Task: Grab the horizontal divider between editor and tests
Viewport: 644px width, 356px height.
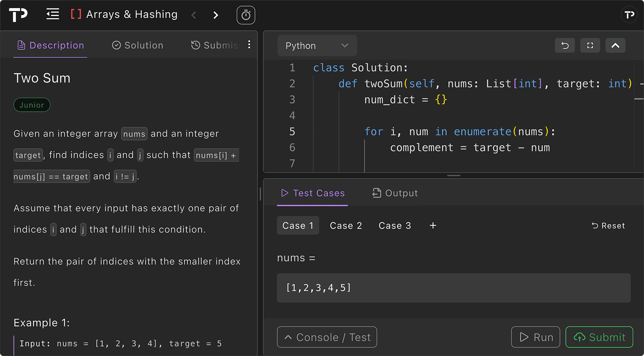Action: 453,175
